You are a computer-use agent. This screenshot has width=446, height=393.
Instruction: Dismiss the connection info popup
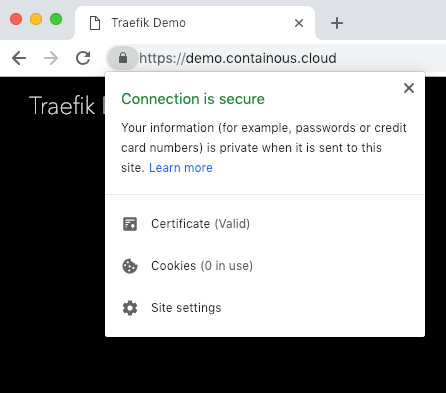(x=409, y=88)
